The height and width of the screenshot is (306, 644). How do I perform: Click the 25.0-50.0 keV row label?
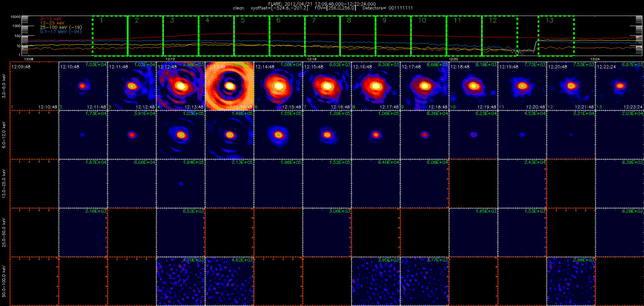4,232
